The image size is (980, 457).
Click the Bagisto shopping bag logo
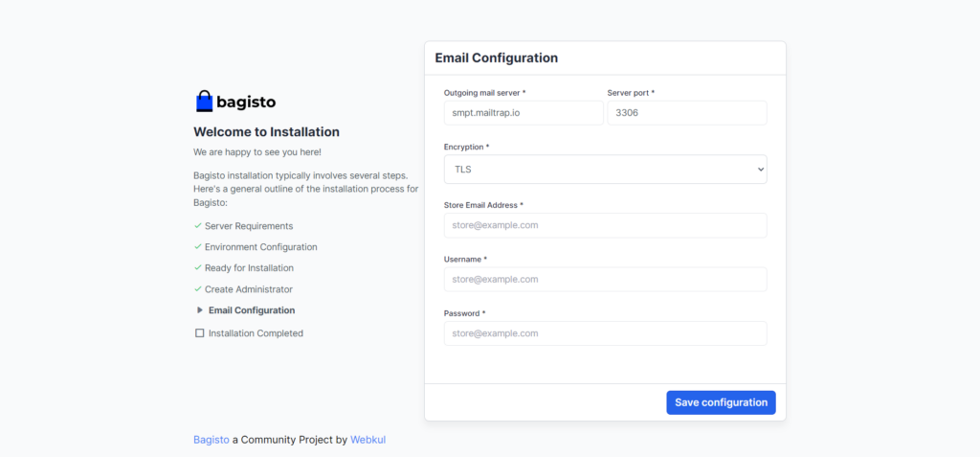[x=204, y=101]
